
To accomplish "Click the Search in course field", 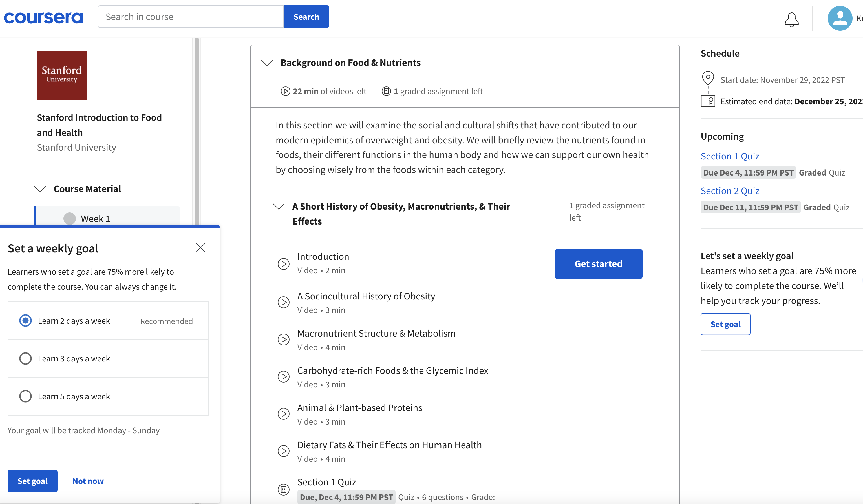I will click(190, 16).
